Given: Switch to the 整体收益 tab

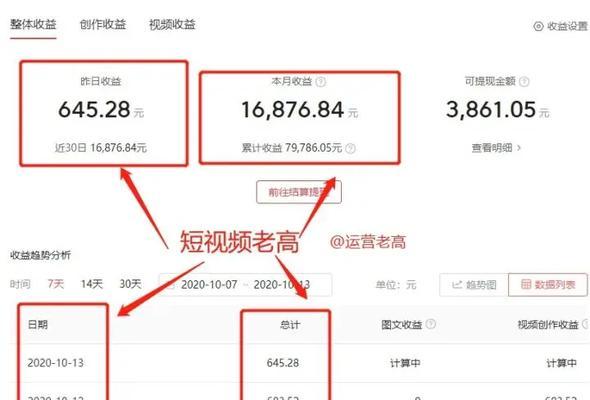Looking at the screenshot, I should [x=33, y=24].
